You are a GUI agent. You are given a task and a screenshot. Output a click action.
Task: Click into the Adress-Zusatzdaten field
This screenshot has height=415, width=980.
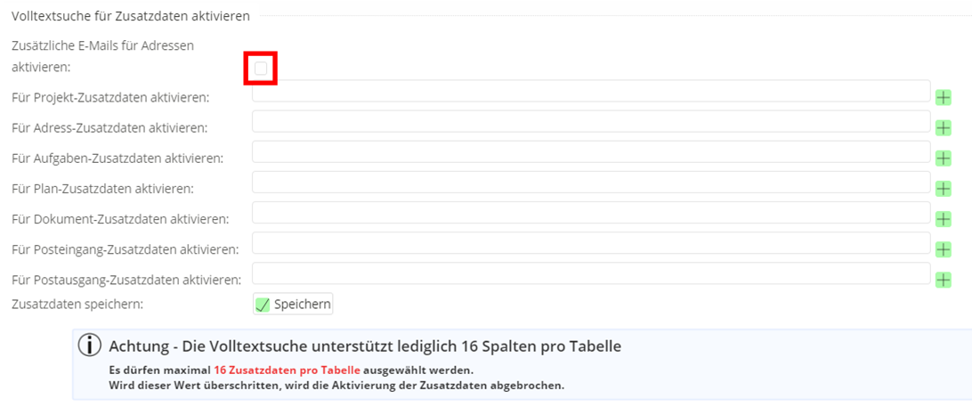click(x=591, y=121)
